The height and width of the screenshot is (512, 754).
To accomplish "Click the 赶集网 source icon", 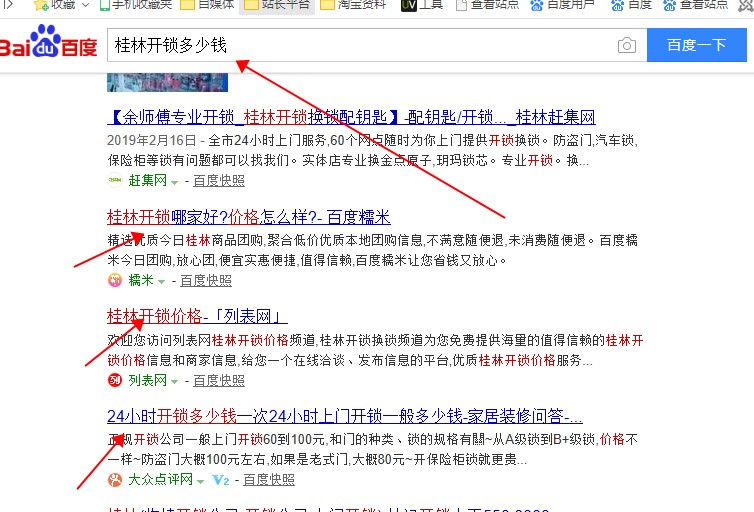I will pyautogui.click(x=115, y=181).
